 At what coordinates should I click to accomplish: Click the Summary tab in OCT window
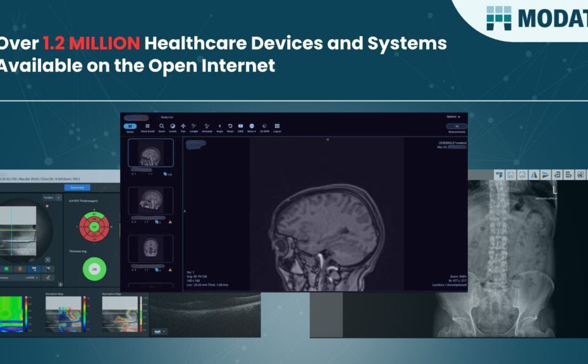pos(77,188)
